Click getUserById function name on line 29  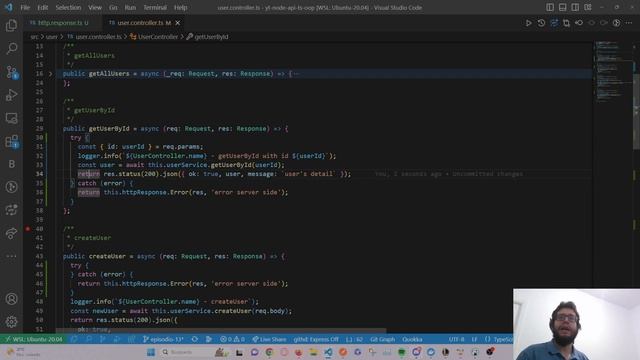(109, 129)
